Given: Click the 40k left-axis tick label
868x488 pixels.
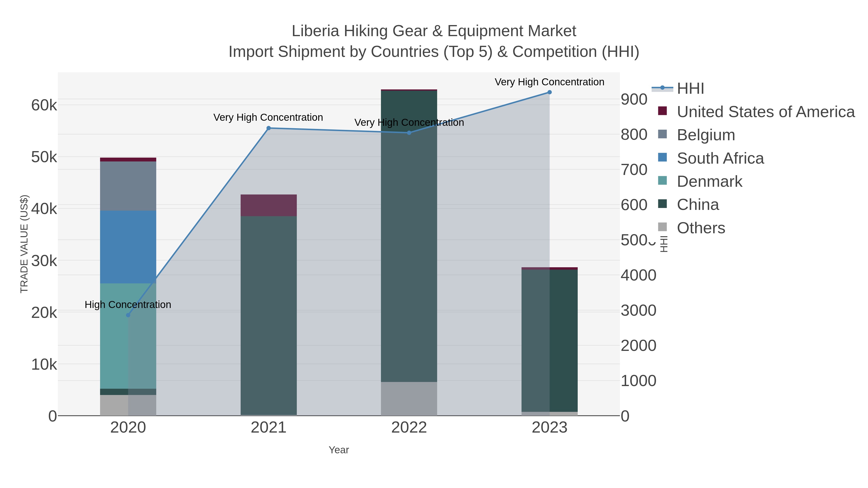Looking at the screenshot, I should pos(44,209).
